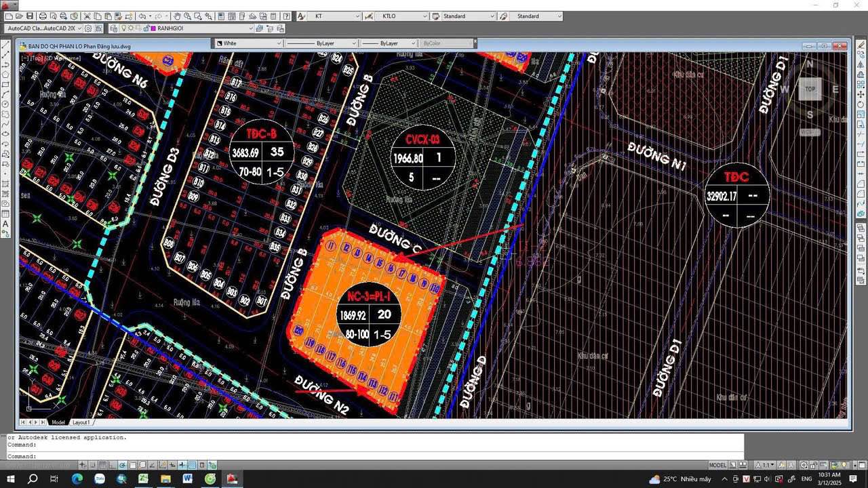Screen dimensions: 868x488
Task: Click the Cut scissors icon
Action: 87,16
